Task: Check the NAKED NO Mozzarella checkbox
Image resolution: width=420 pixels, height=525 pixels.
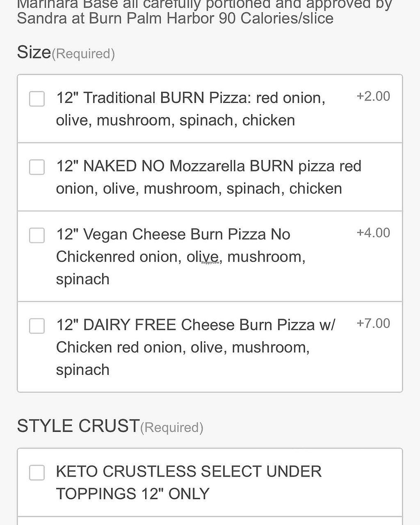Action: tap(37, 167)
